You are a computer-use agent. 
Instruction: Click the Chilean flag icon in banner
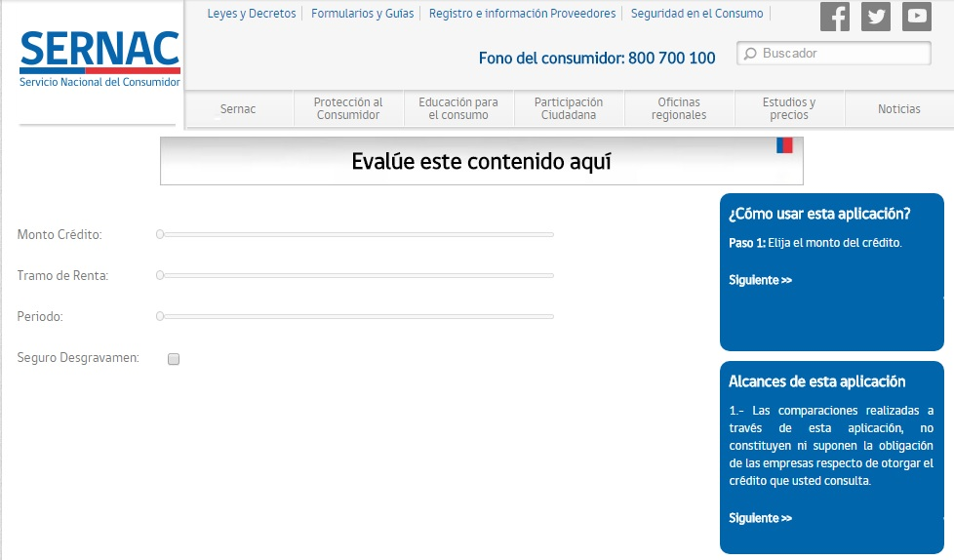784,145
